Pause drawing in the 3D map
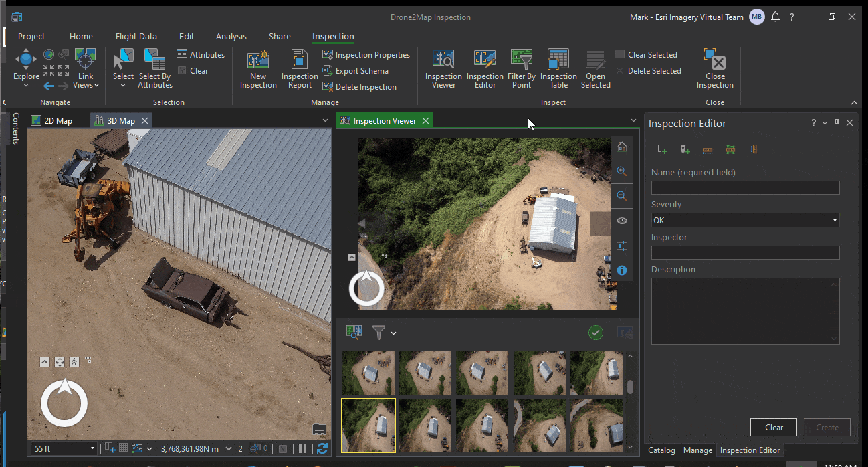This screenshot has height=467, width=868. pos(302,448)
